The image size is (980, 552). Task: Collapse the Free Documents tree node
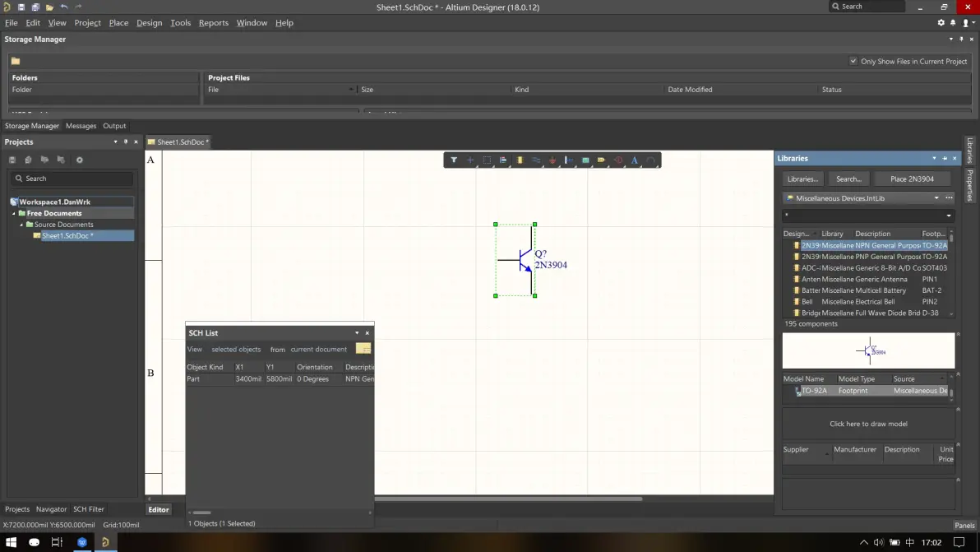pyautogui.click(x=14, y=213)
